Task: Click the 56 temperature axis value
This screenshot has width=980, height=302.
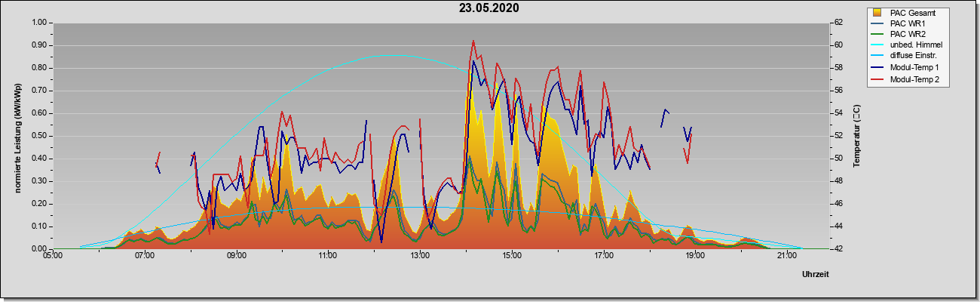Action: click(838, 91)
